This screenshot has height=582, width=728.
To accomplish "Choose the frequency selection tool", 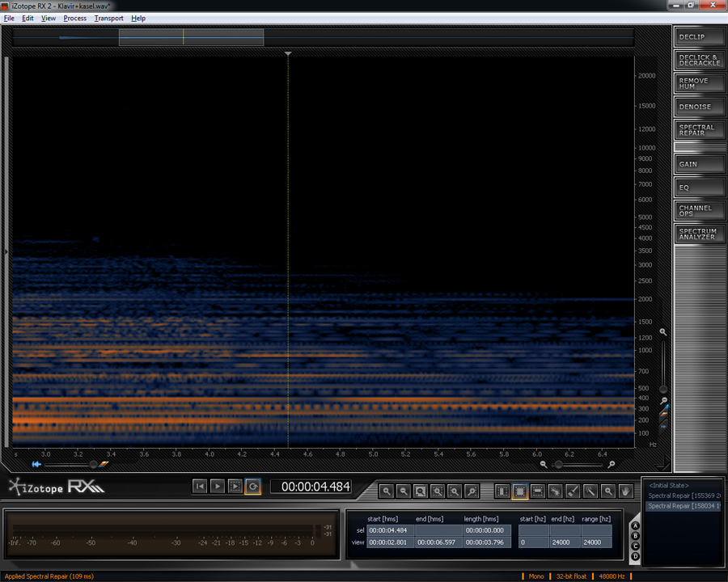I will [537, 491].
